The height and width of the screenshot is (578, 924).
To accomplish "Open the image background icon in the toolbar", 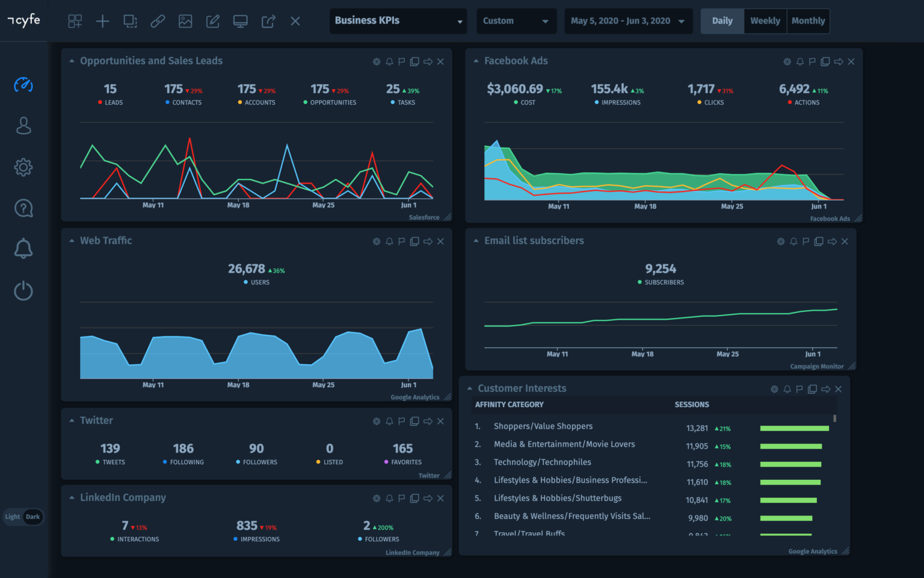I will click(185, 21).
